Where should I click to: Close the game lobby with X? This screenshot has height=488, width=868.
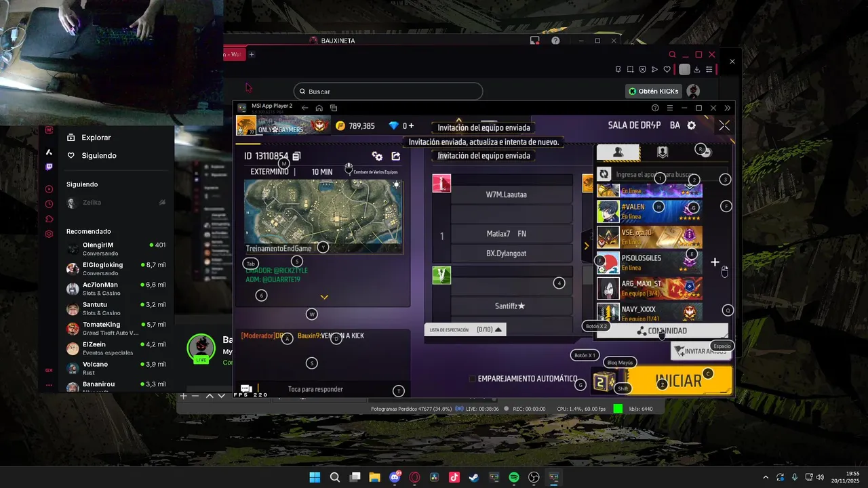(x=724, y=125)
